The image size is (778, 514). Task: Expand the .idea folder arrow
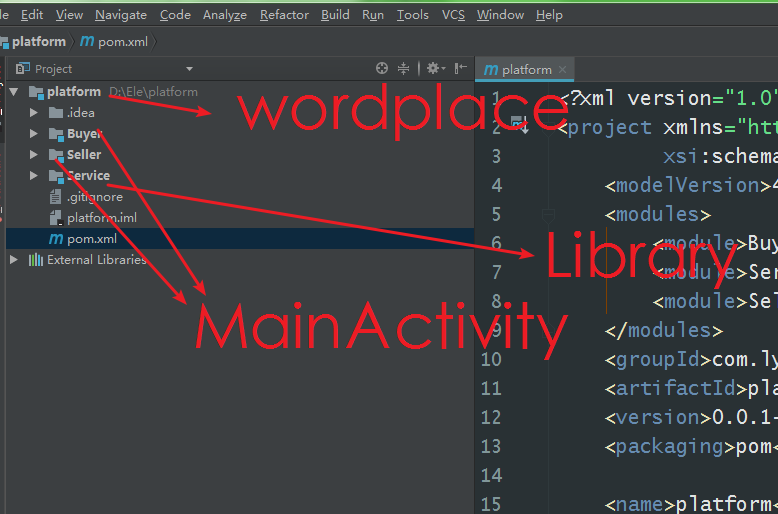pos(34,113)
